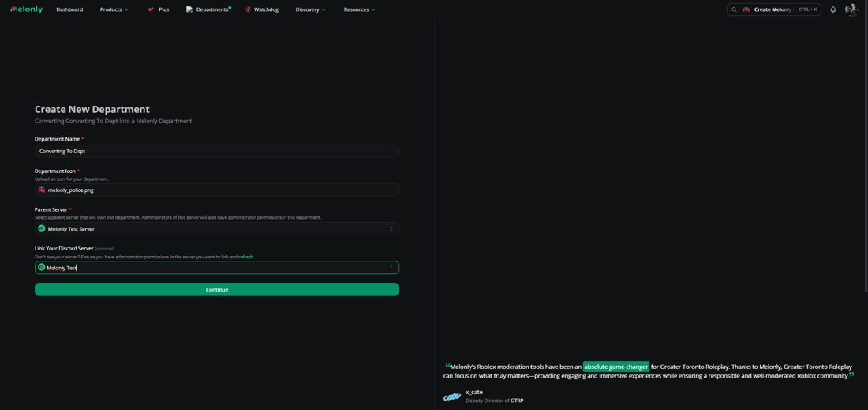Open the user profile avatar
Viewport: 868px width, 410px height.
click(x=851, y=9)
